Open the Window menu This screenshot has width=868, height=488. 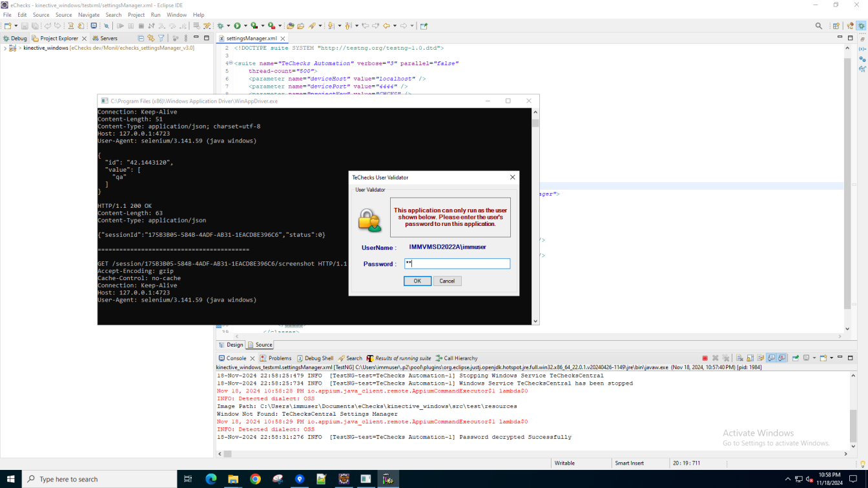tap(176, 15)
